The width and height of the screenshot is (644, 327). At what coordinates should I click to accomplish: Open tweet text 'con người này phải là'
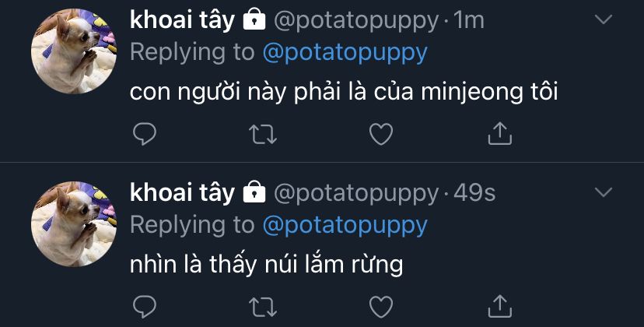pyautogui.click(x=344, y=93)
